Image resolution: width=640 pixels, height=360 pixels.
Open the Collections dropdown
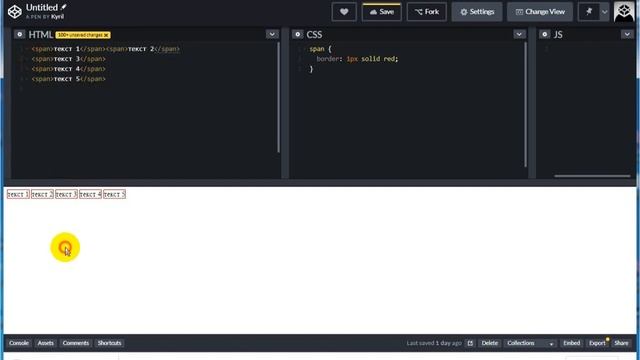530,343
